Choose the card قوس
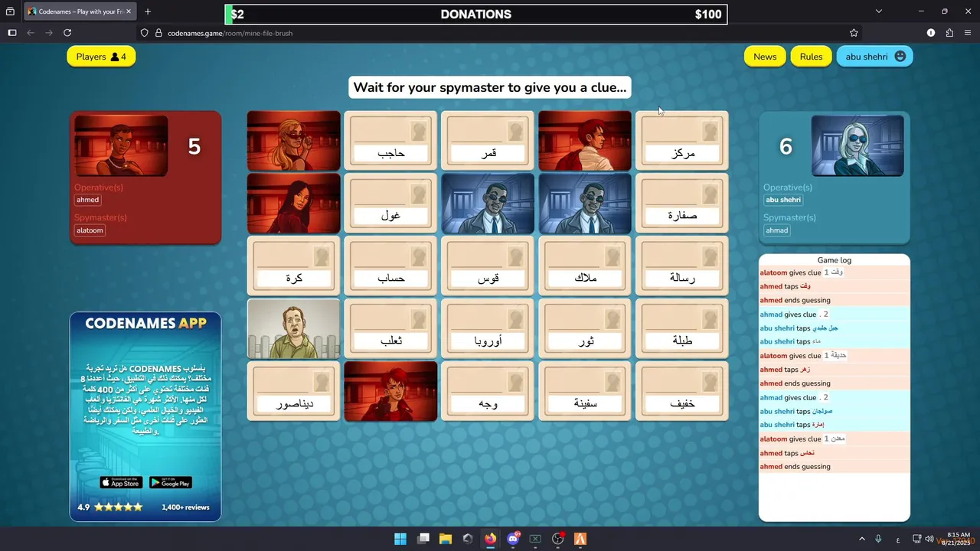 488,266
